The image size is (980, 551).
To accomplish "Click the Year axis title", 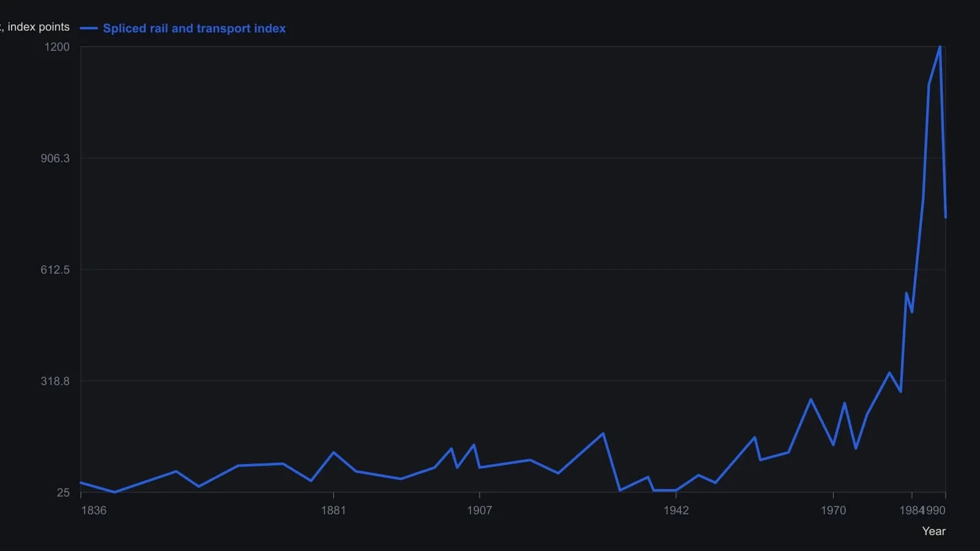I will [933, 531].
